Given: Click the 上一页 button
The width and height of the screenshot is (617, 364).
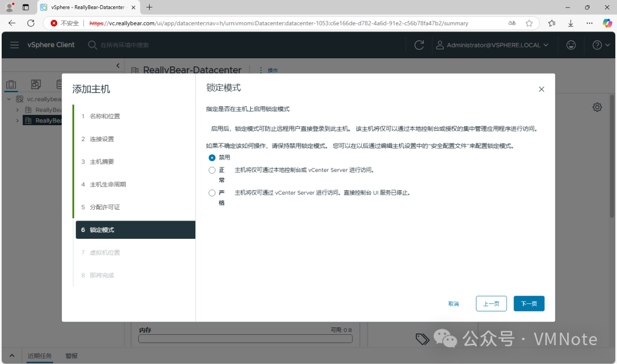Looking at the screenshot, I should 491,303.
